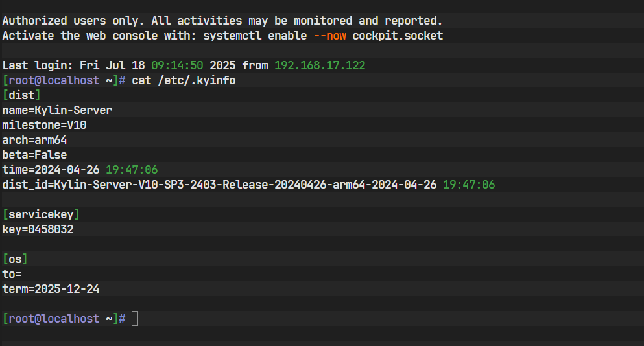644x346 pixels.
Task: Click the terminal cursor at the last prompt
Action: pyautogui.click(x=135, y=319)
